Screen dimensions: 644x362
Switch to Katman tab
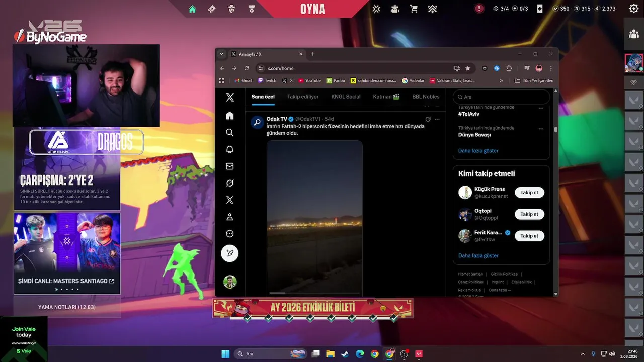pos(386,97)
